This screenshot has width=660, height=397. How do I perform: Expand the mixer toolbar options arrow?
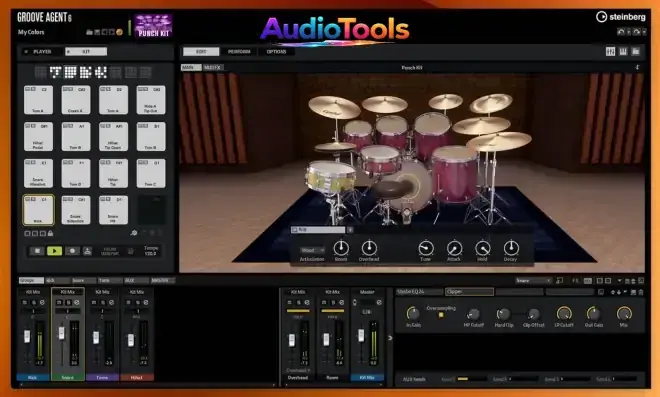point(619,280)
